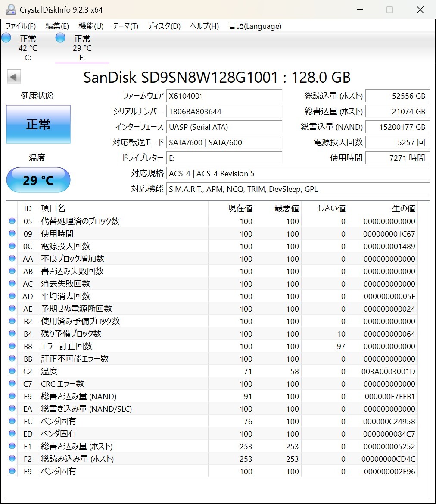The image size is (436, 504).
Task: Click the status dot beside 代替処理済みのブロック数
Action: [12, 221]
